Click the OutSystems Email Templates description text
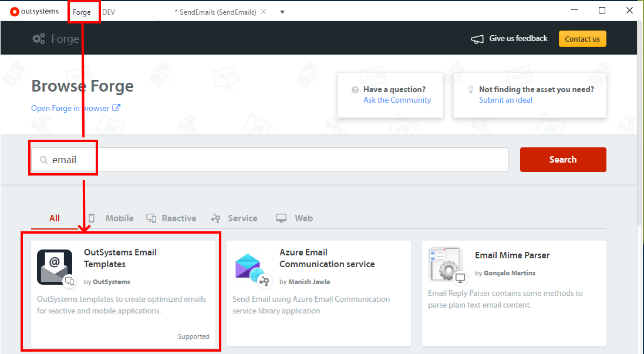Image resolution: width=644 pixels, height=354 pixels. tap(122, 305)
